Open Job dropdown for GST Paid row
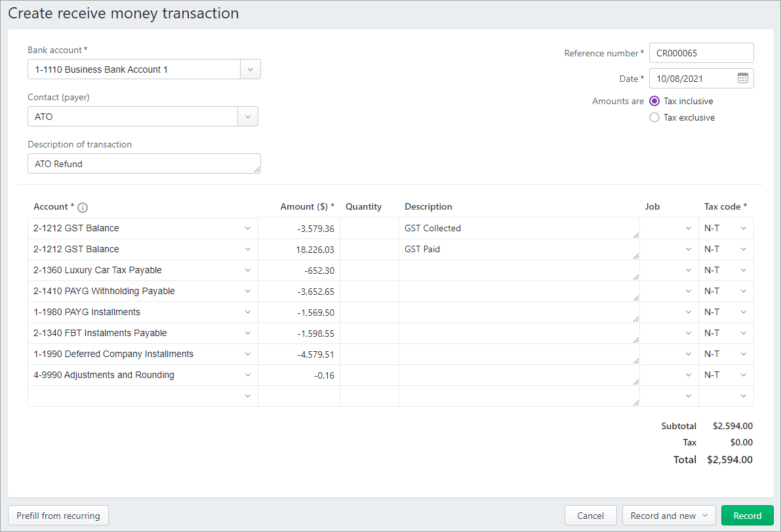This screenshot has height=532, width=781. click(688, 250)
